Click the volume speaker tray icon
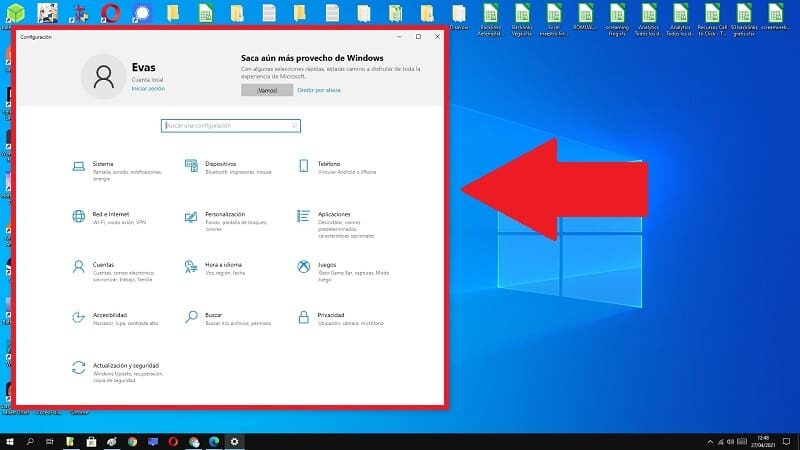Image resolution: width=800 pixels, height=450 pixels. pos(730,442)
